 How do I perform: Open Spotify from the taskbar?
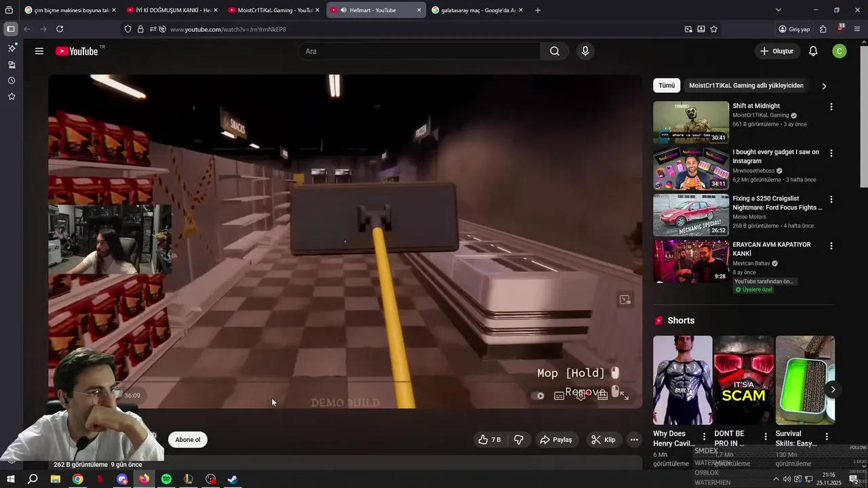point(166,479)
